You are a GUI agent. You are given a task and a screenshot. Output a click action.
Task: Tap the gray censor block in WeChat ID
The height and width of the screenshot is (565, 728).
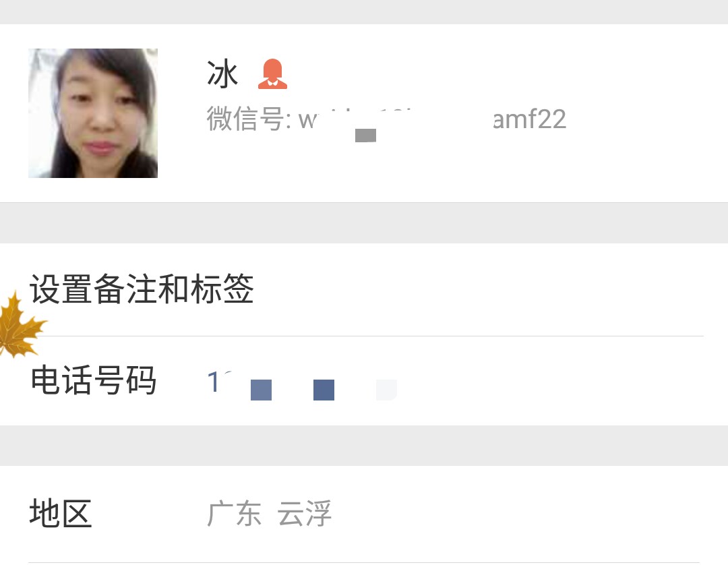click(365, 136)
